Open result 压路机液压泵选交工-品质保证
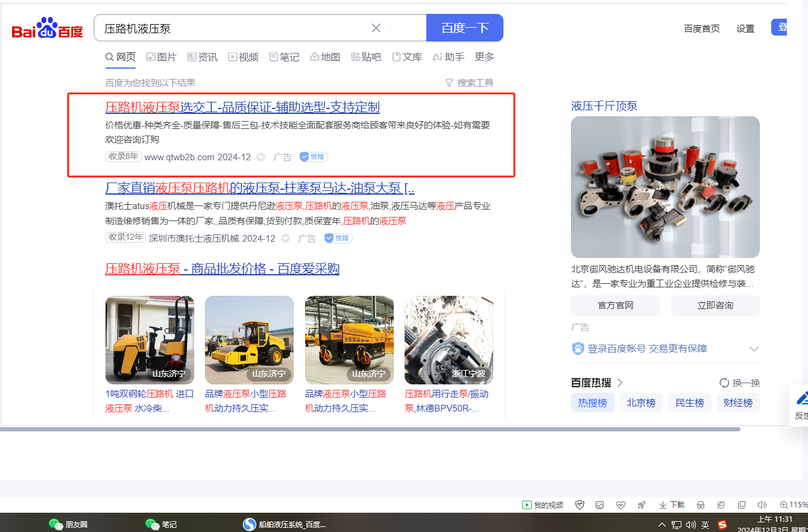 pyautogui.click(x=242, y=107)
